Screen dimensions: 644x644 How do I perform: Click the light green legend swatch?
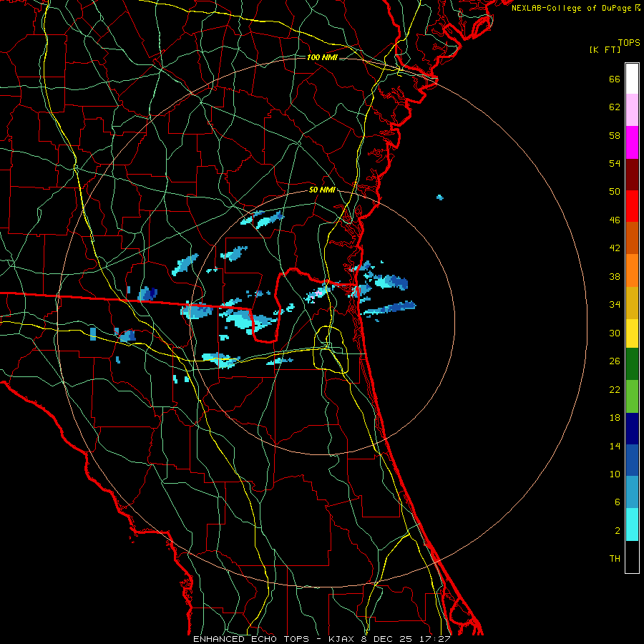coord(632,396)
